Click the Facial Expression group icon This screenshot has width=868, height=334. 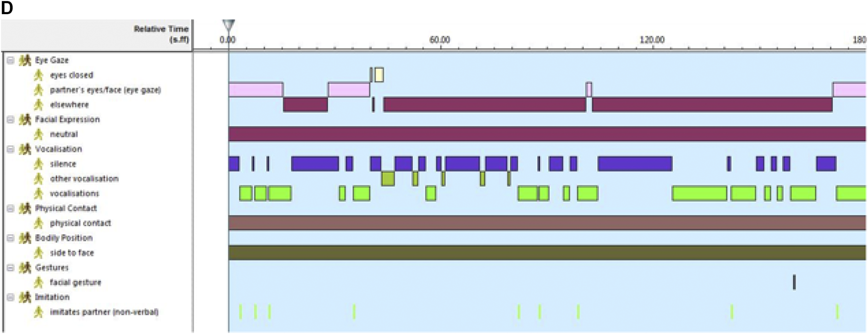25,119
